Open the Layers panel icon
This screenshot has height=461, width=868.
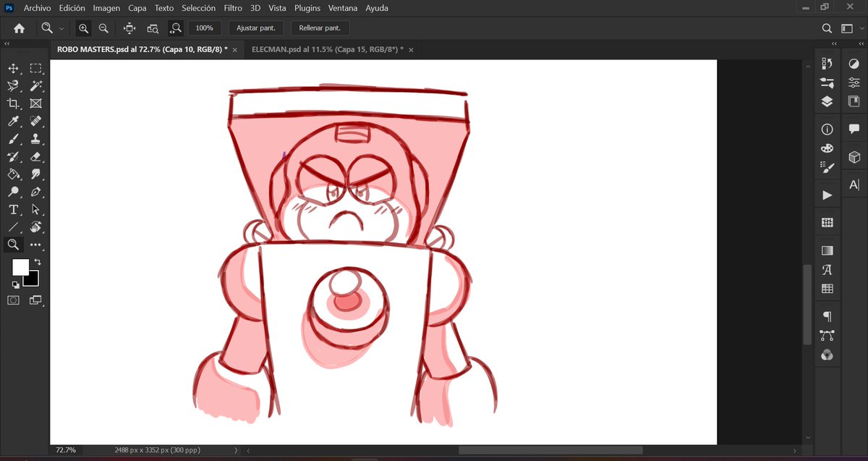click(827, 102)
